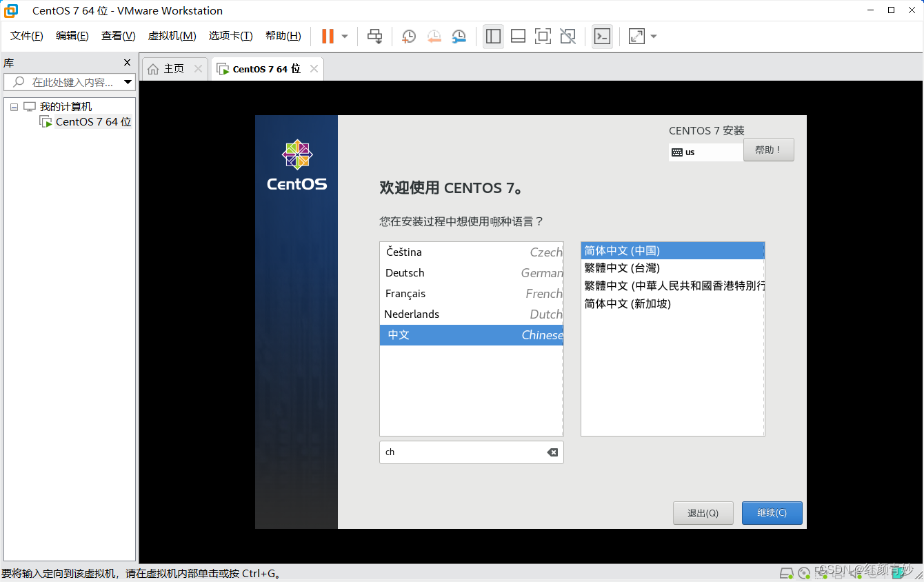Click the CentOS logo in installer sidebar
The height and width of the screenshot is (582, 924).
click(x=297, y=165)
